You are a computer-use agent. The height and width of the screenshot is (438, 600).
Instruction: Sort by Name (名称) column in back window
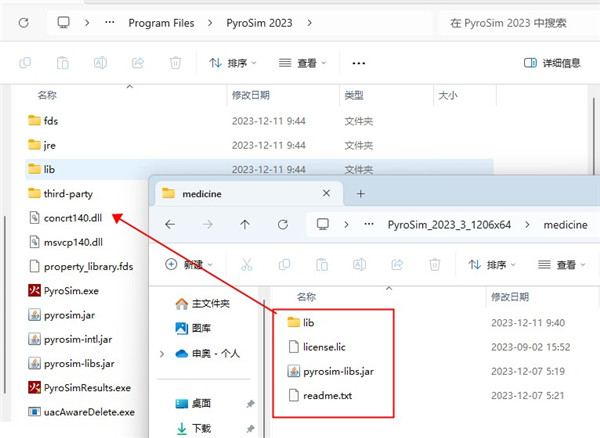click(x=47, y=95)
